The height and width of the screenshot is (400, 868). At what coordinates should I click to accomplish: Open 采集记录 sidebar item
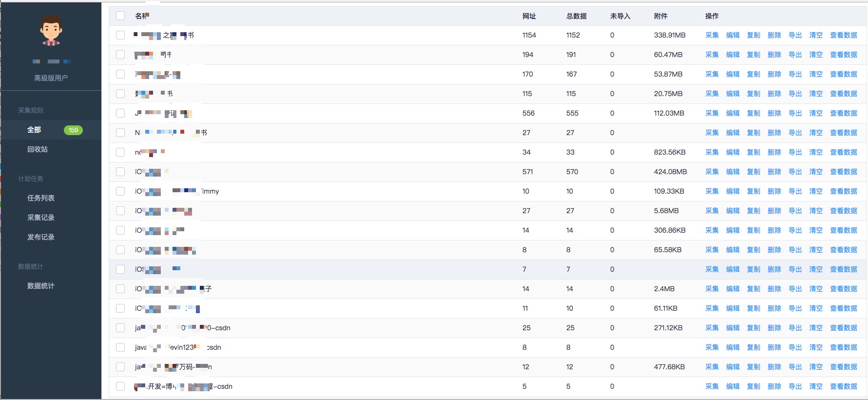pos(41,218)
